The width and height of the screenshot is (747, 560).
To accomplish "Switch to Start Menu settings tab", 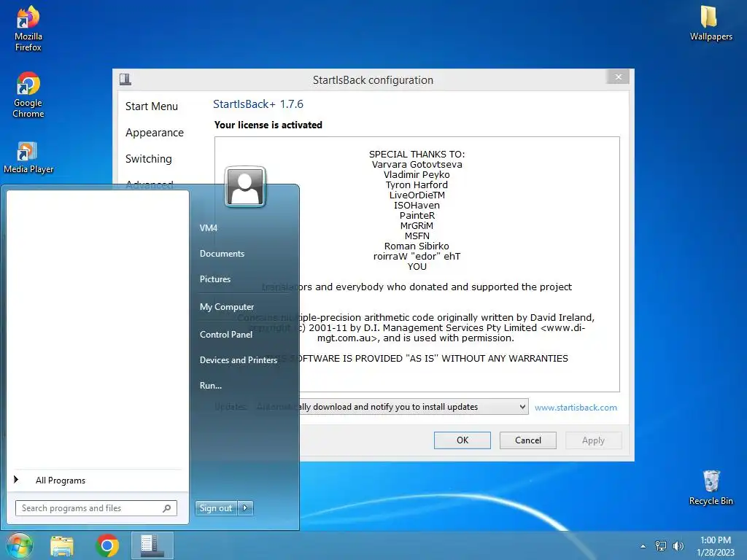I will pos(152,106).
